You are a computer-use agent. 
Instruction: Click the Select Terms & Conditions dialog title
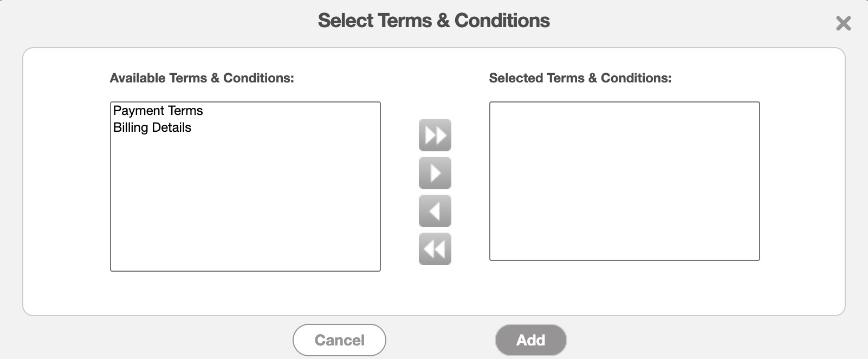[433, 21]
